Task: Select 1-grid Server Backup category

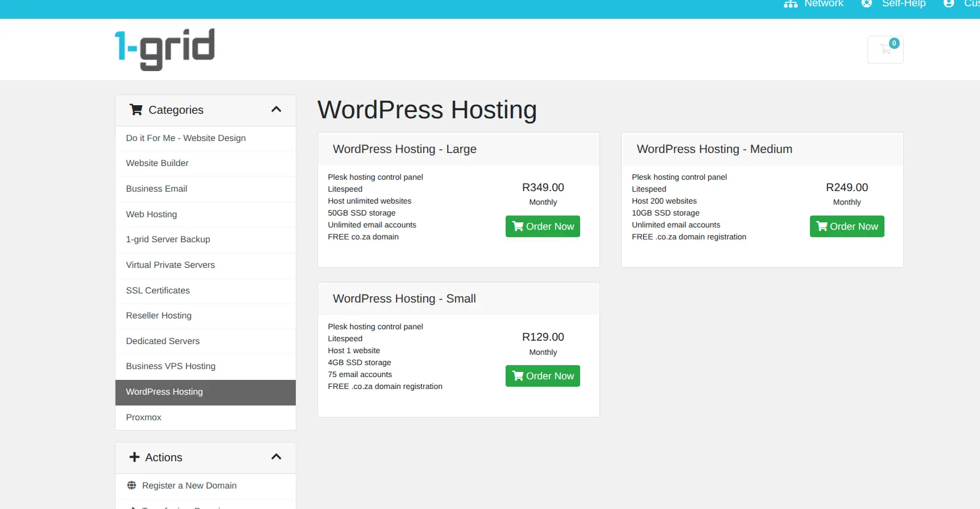Action: 205,239
